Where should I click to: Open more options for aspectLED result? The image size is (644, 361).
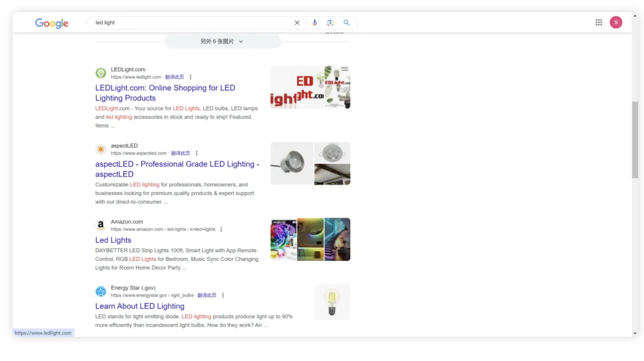[x=197, y=153]
